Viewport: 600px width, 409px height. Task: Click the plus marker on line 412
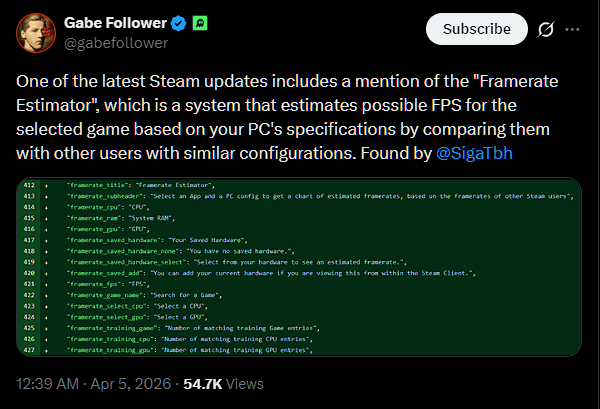pyautogui.click(x=46, y=187)
